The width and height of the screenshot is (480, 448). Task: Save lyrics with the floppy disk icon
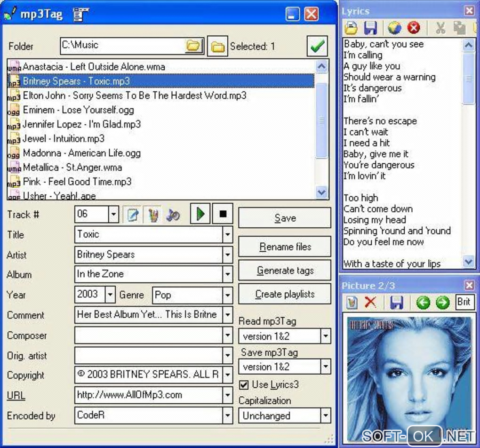click(370, 28)
